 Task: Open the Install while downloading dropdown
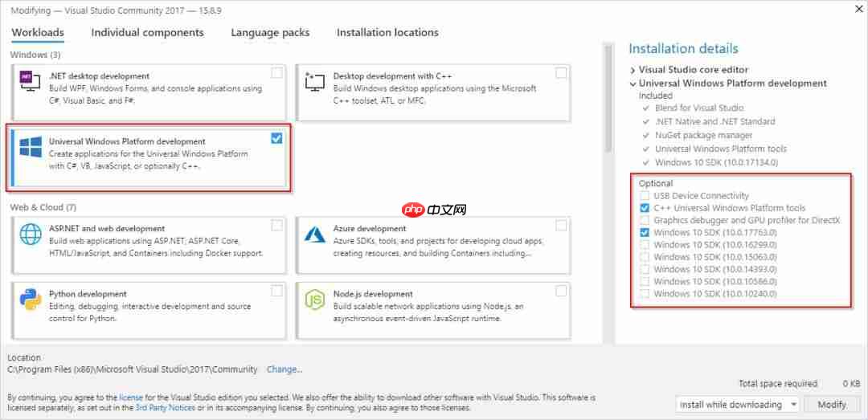[738, 405]
